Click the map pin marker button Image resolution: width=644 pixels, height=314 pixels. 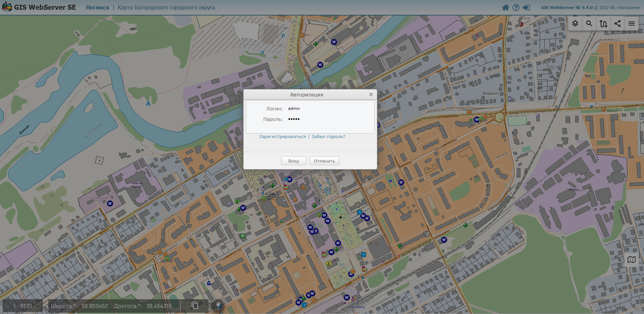[218, 306]
